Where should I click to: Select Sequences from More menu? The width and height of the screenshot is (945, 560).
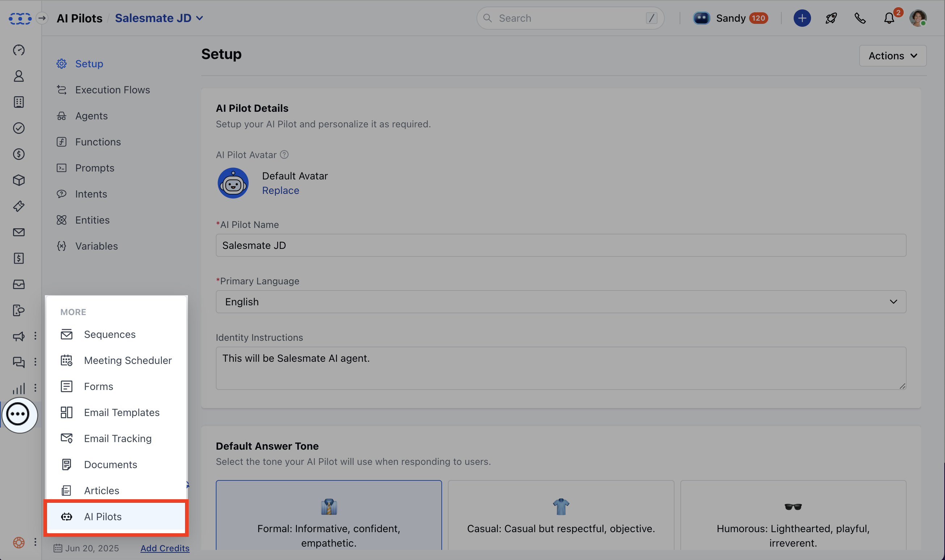coord(116,334)
